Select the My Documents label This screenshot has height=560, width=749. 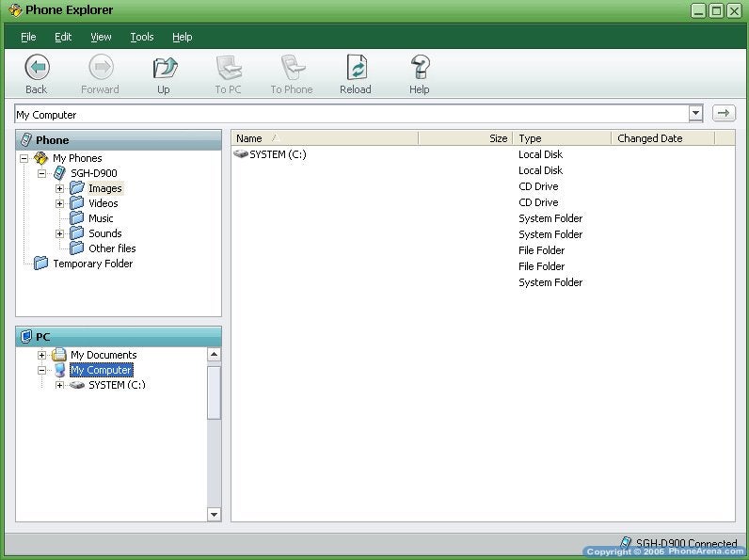104,355
